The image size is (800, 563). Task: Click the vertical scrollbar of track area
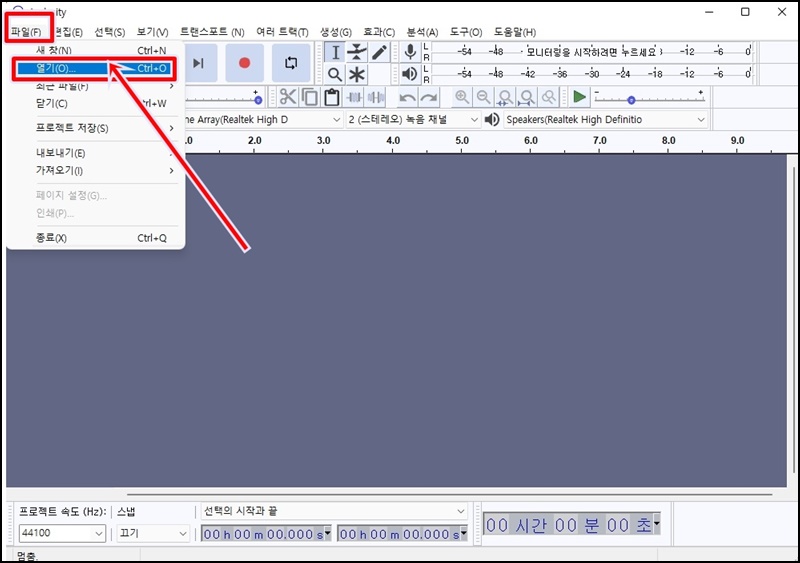point(793,321)
